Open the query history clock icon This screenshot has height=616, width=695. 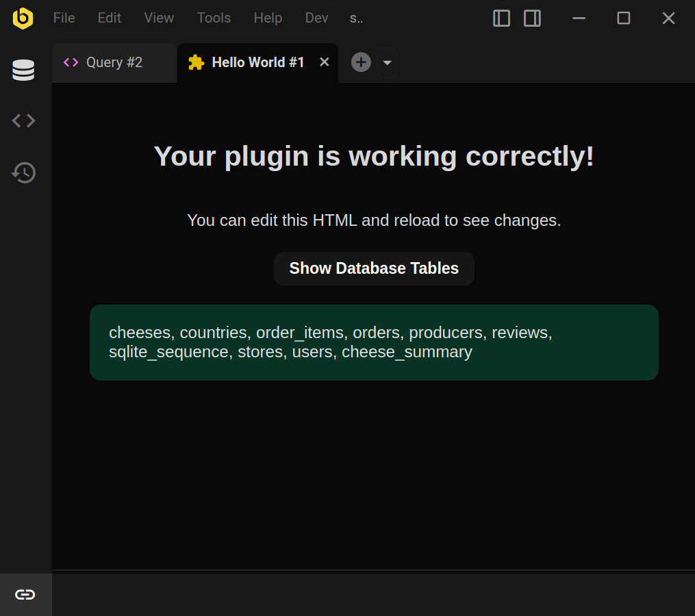(x=23, y=172)
